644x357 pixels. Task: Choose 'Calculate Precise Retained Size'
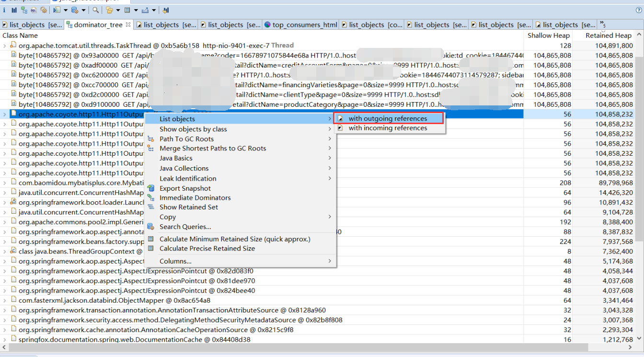point(240,248)
